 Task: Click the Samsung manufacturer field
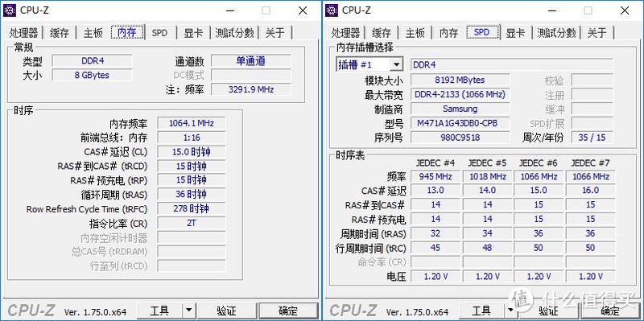tap(460, 109)
